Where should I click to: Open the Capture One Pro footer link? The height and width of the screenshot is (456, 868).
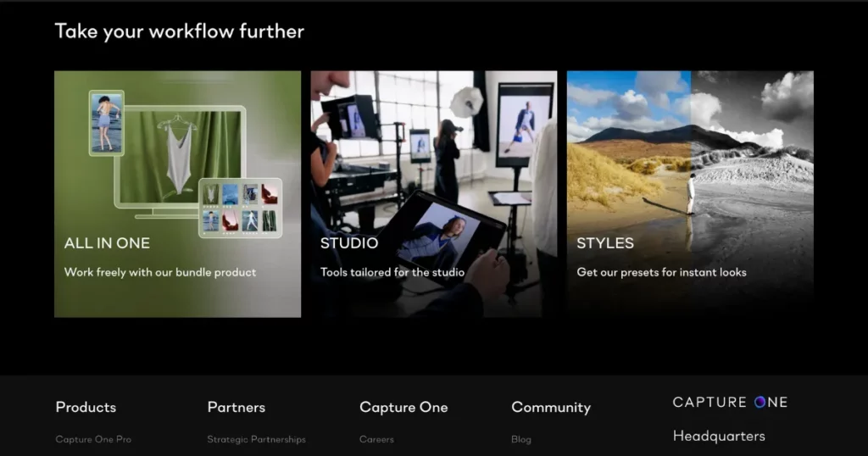(x=93, y=440)
